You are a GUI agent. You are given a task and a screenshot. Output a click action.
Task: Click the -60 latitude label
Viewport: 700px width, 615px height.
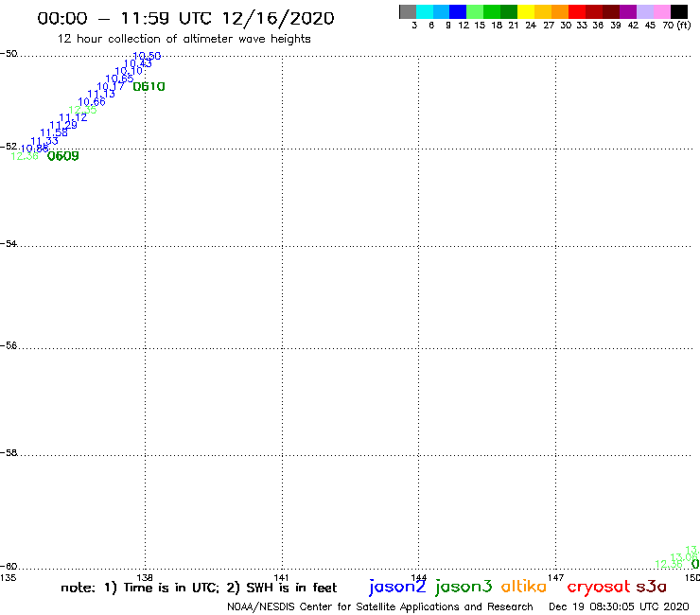9,567
